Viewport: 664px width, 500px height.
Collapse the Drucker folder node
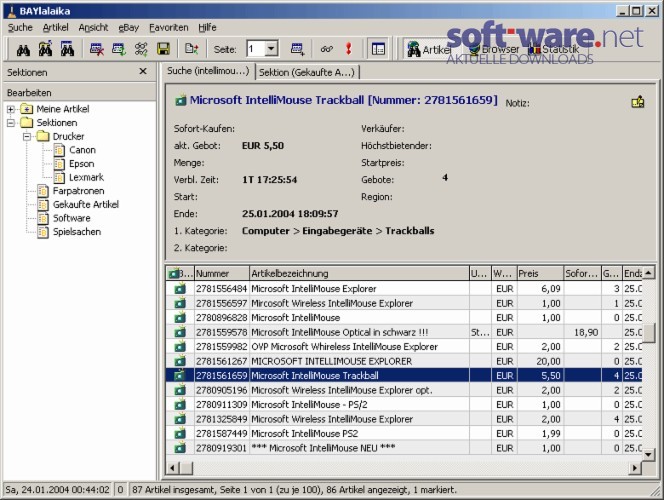(x=27, y=136)
